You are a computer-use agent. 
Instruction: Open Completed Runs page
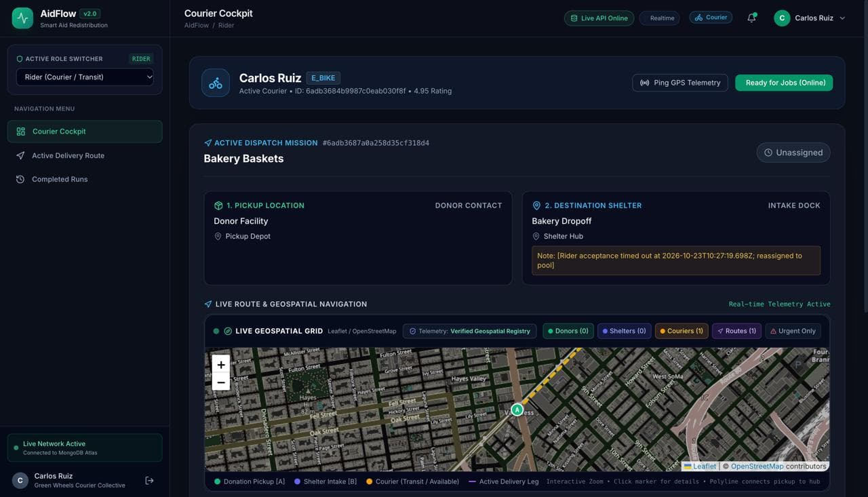pyautogui.click(x=85, y=179)
